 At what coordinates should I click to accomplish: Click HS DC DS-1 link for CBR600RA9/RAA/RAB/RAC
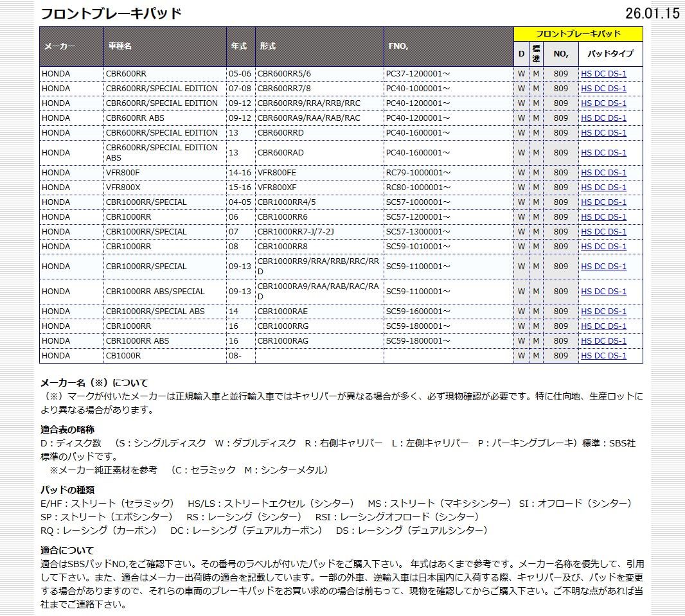pyautogui.click(x=603, y=118)
